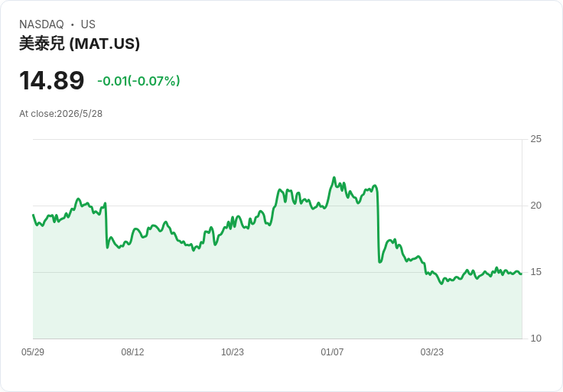Click the 01/07 date axis label

[x=332, y=352]
